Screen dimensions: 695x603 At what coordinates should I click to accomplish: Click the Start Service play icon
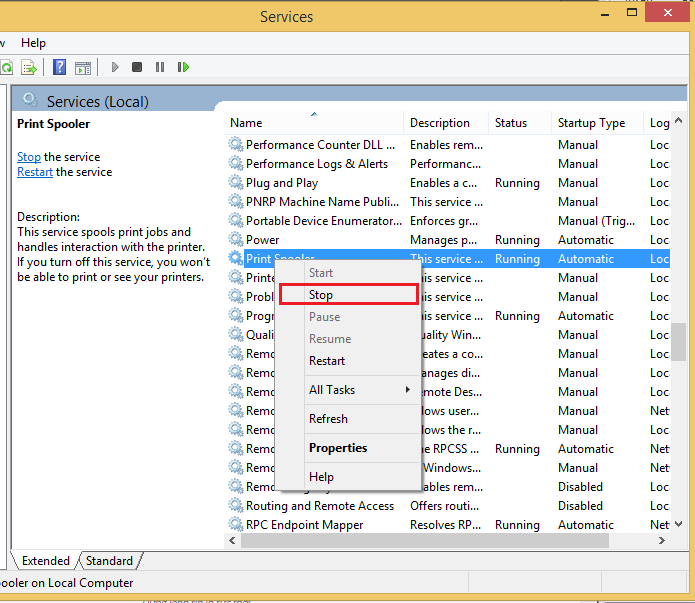(115, 67)
